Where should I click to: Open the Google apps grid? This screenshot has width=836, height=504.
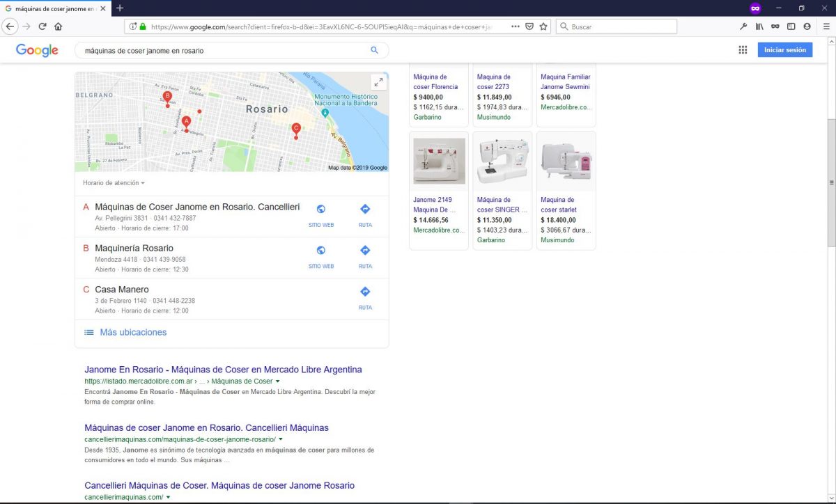tap(743, 49)
